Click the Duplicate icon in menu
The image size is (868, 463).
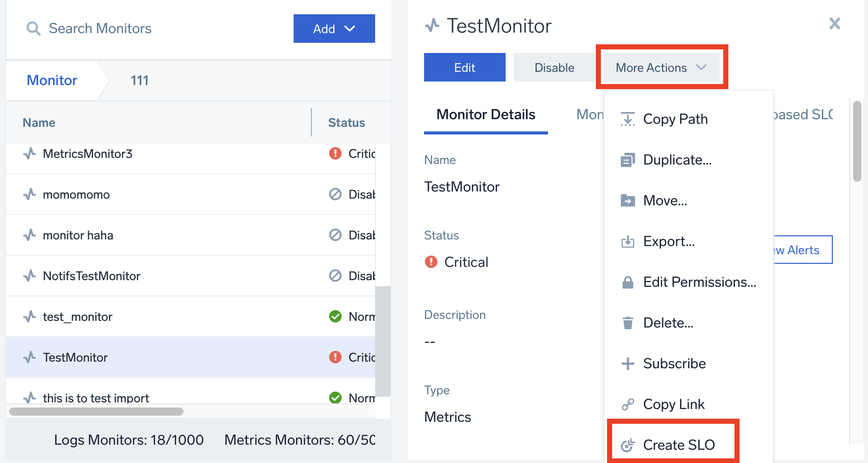[627, 159]
